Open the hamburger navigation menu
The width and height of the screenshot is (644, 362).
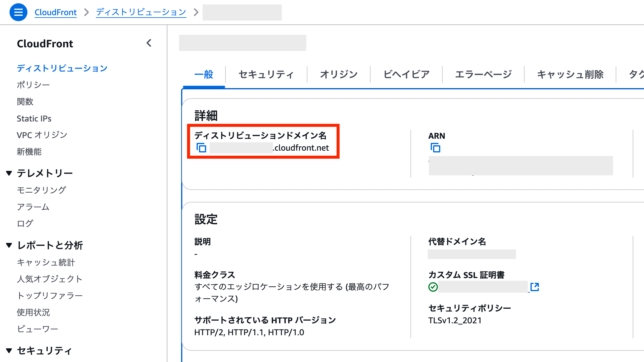click(18, 12)
